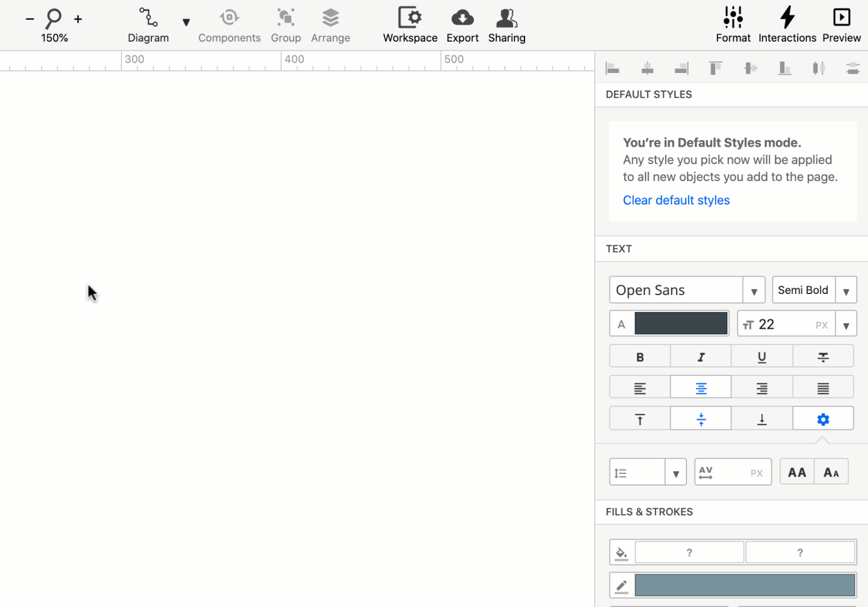Toggle bold text formatting
The height and width of the screenshot is (607, 868).
coord(639,356)
